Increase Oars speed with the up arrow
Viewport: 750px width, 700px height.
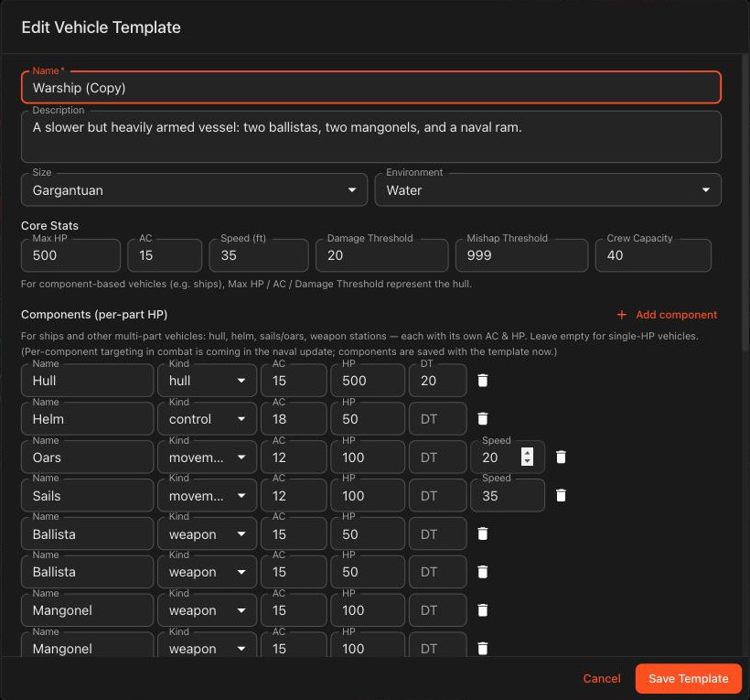coord(527,453)
